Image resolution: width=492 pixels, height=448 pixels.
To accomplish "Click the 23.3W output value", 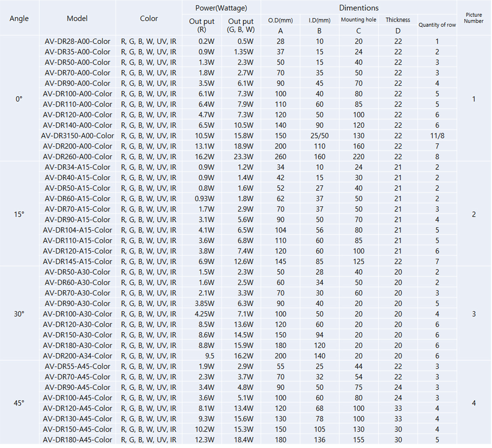I will pyautogui.click(x=244, y=157).
